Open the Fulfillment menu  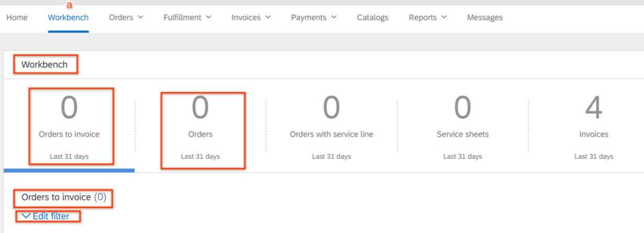187,17
